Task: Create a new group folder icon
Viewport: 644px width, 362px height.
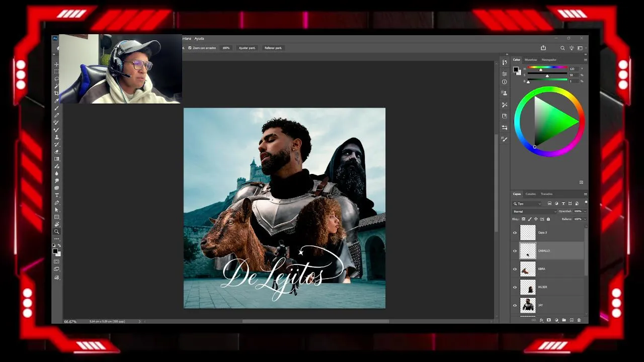Action: click(564, 320)
